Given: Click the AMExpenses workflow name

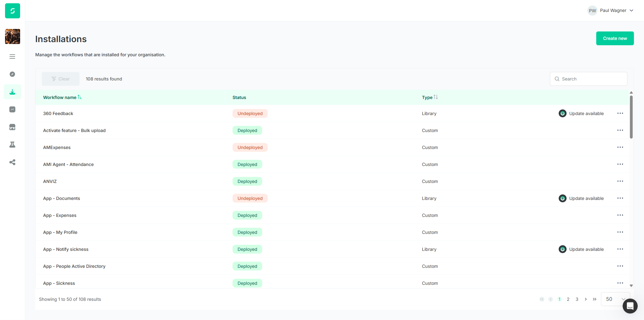Looking at the screenshot, I should 57,147.
